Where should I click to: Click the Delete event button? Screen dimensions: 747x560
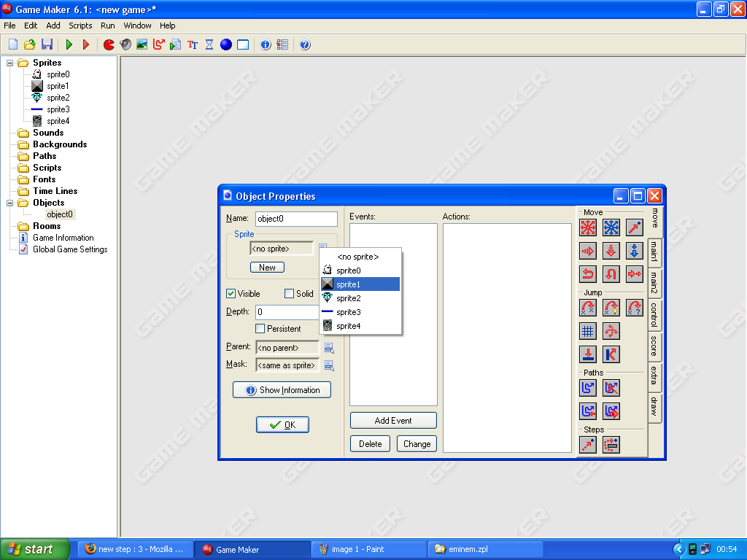[370, 444]
